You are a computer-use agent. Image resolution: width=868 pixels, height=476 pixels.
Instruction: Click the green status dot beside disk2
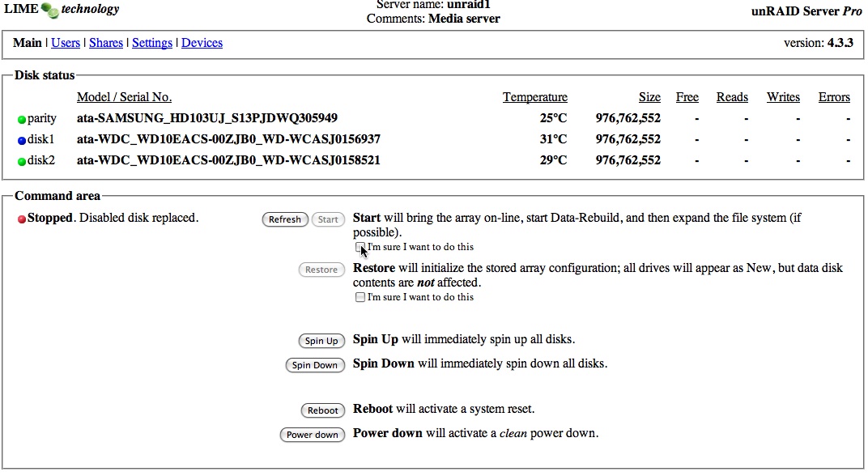22,162
